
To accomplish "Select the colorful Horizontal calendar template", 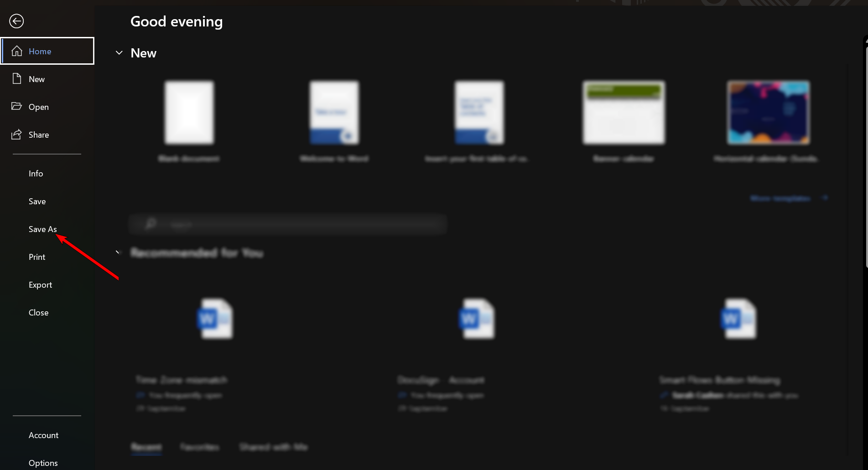I will 767,121.
